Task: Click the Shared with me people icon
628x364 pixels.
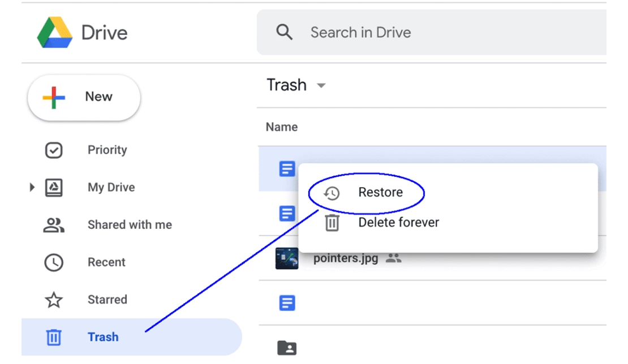Action: pos(54,224)
